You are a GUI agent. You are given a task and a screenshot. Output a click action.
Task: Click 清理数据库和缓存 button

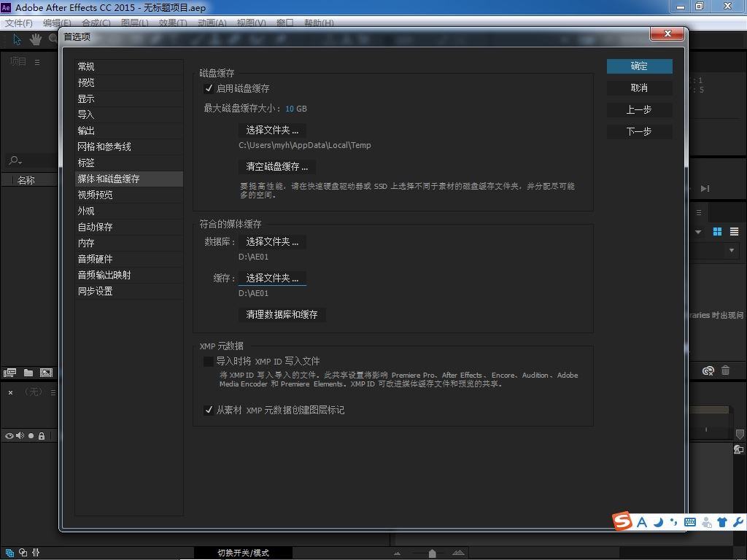tap(282, 315)
